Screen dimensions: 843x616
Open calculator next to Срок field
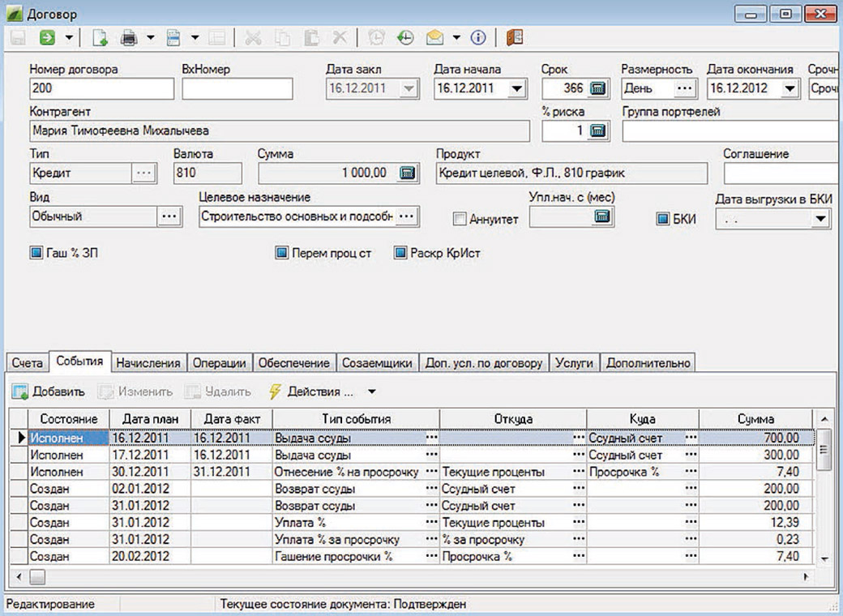598,88
